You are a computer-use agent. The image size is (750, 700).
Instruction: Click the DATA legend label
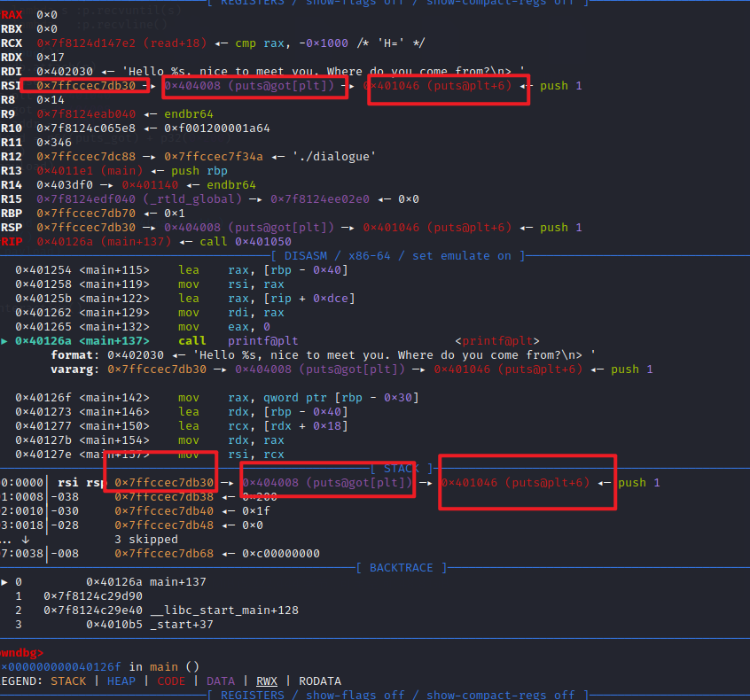pos(221,681)
